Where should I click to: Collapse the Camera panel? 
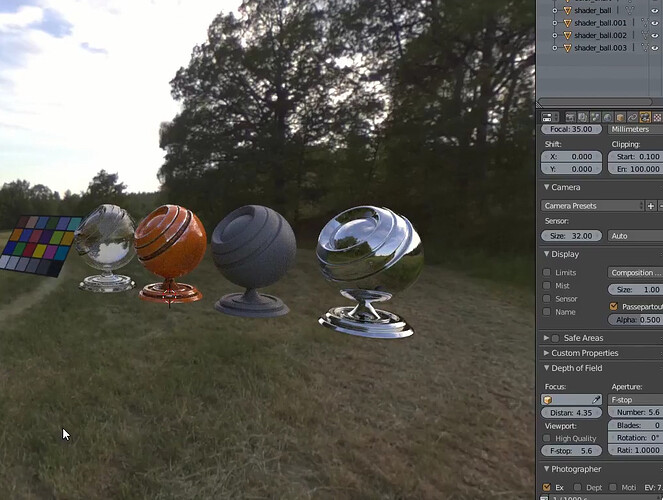[x=546, y=187]
